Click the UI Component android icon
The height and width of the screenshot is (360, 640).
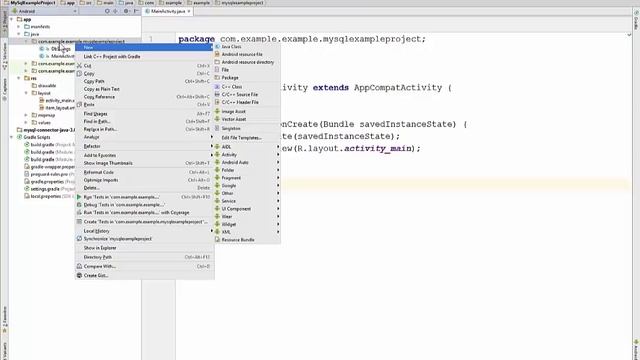coord(217,209)
